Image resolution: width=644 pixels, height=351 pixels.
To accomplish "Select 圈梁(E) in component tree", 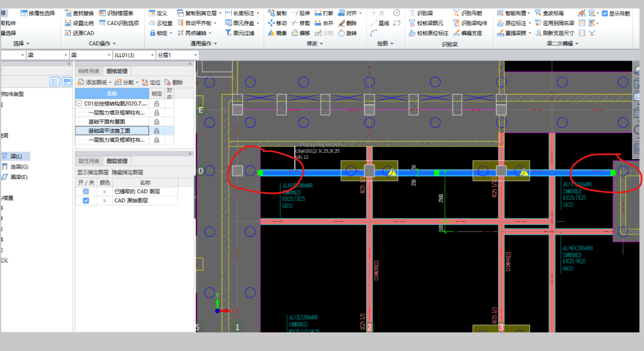I will pyautogui.click(x=15, y=177).
